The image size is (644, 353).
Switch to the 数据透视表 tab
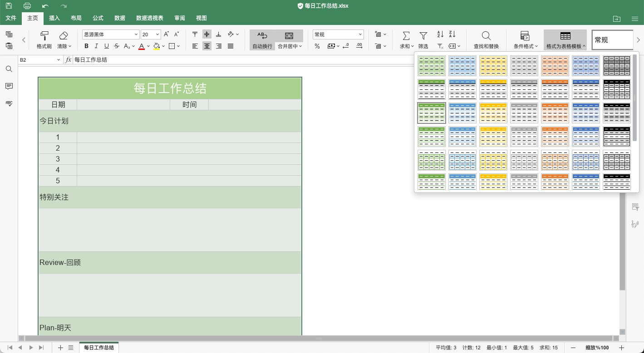[150, 18]
